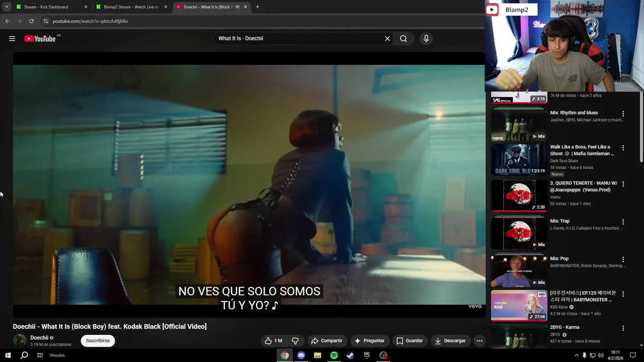Subscribe with the Suscribirse button
The height and width of the screenshot is (362, 644).
coord(98,341)
